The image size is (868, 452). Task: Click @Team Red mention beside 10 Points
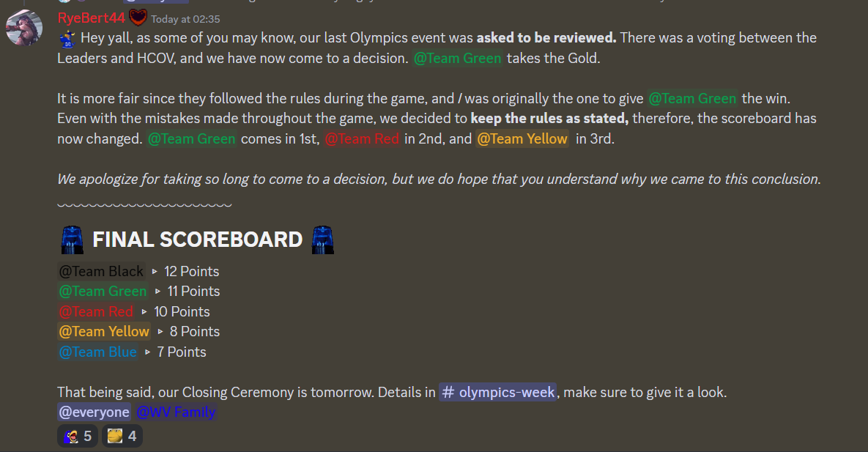(x=96, y=311)
